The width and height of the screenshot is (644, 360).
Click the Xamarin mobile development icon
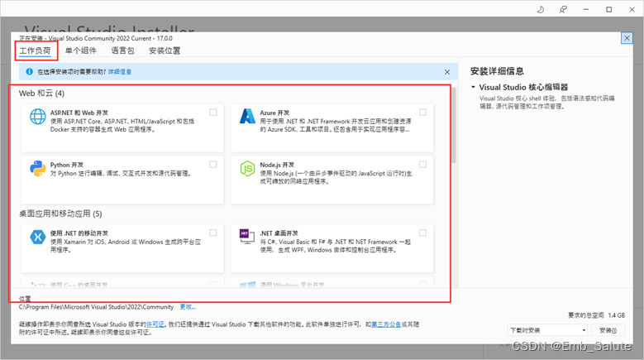click(38, 238)
